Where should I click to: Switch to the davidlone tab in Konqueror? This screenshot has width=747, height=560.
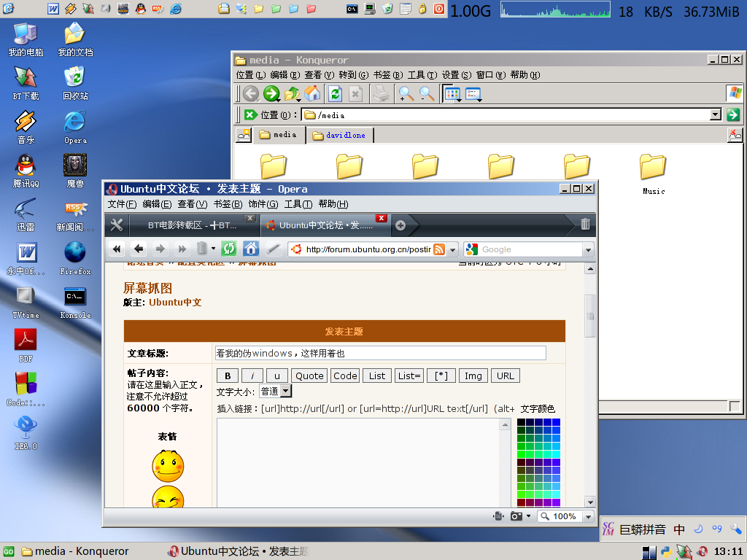340,135
